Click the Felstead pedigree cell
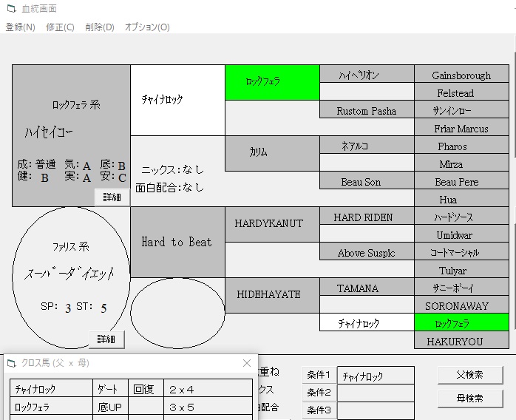Viewport: 516px width, 420px height. tap(461, 92)
